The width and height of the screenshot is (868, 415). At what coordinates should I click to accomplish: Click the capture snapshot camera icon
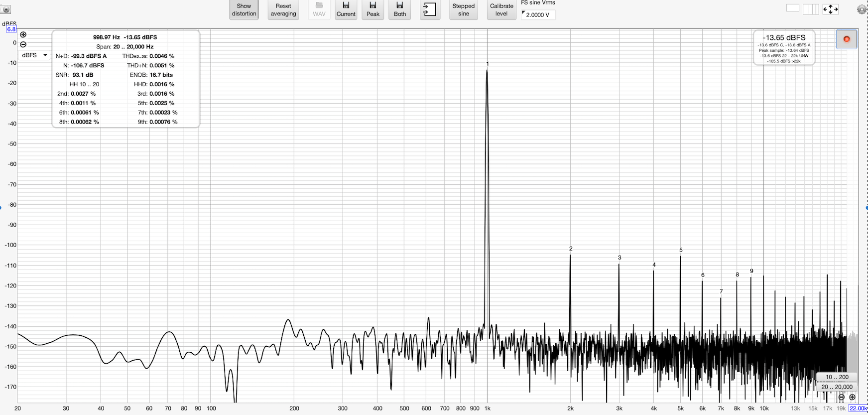[x=6, y=9]
